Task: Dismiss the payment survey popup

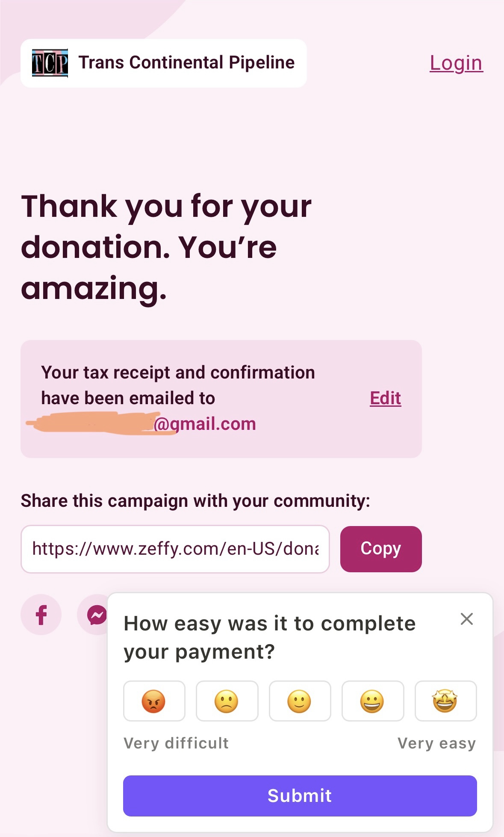Action: tap(466, 619)
